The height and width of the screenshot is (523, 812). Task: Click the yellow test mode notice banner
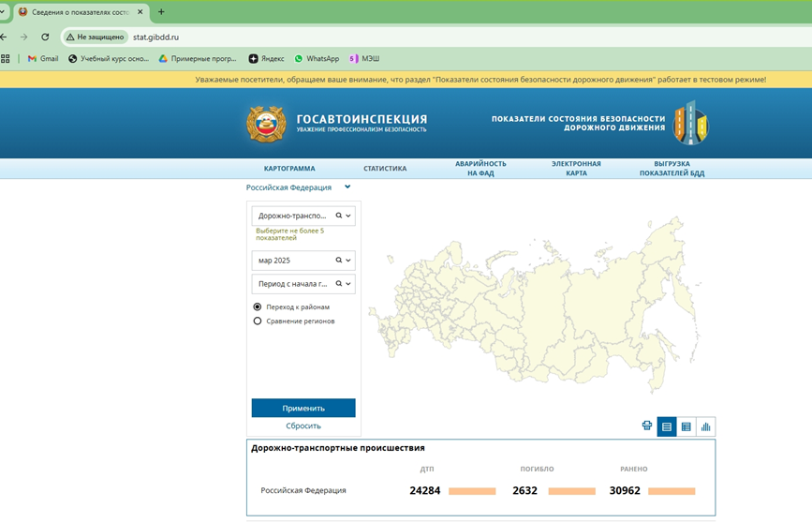pyautogui.click(x=406, y=80)
